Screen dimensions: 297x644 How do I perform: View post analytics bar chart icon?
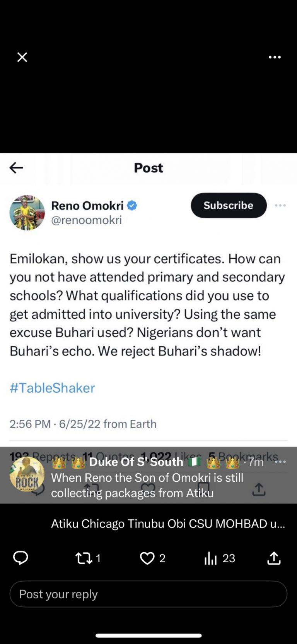click(x=211, y=558)
